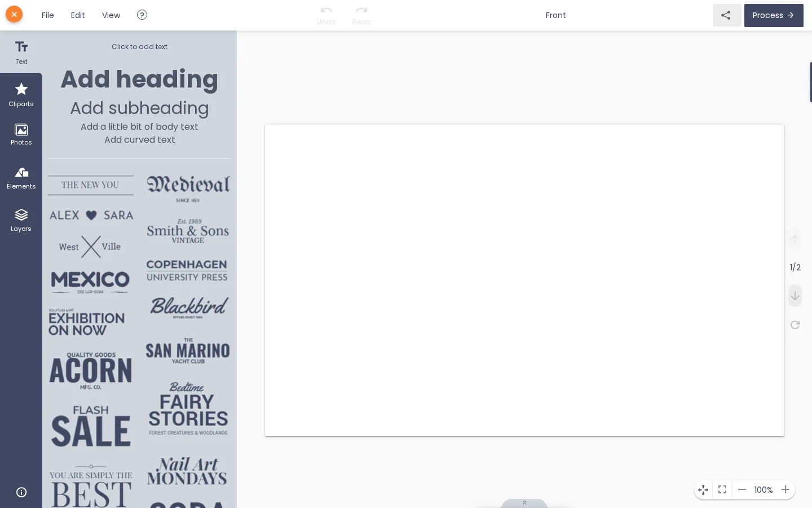Viewport: 812px width, 508px height.
Task: Choose ALEX ♥ SARA text template
Action: pos(91,215)
